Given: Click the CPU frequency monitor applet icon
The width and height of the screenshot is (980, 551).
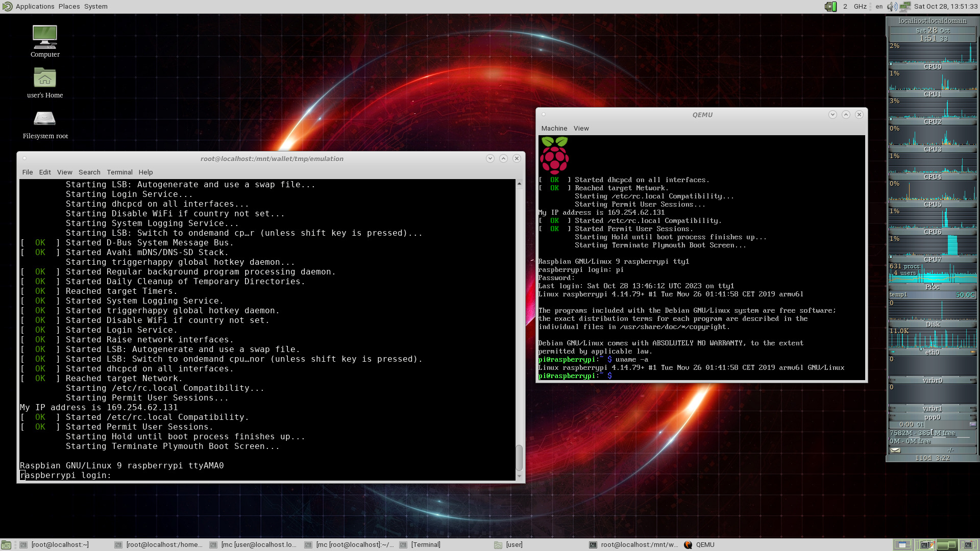Looking at the screenshot, I should pyautogui.click(x=830, y=7).
